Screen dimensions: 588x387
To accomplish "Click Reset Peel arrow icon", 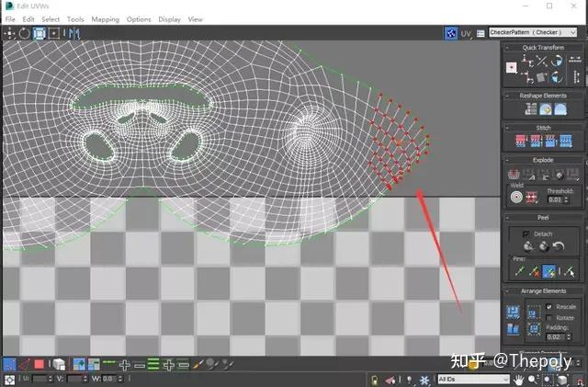I will (x=559, y=246).
